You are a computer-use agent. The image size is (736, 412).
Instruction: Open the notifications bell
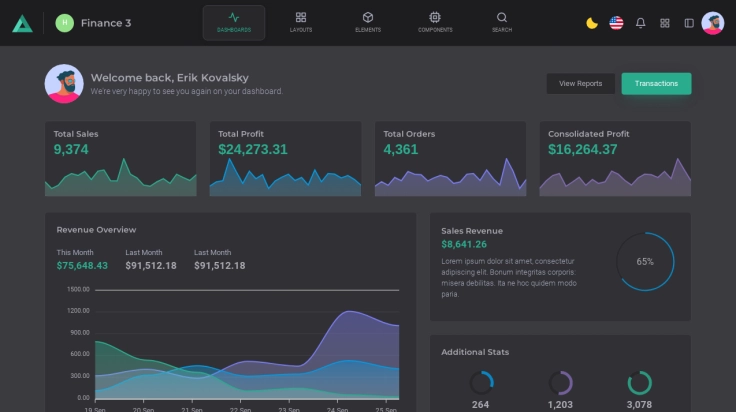pyautogui.click(x=641, y=23)
